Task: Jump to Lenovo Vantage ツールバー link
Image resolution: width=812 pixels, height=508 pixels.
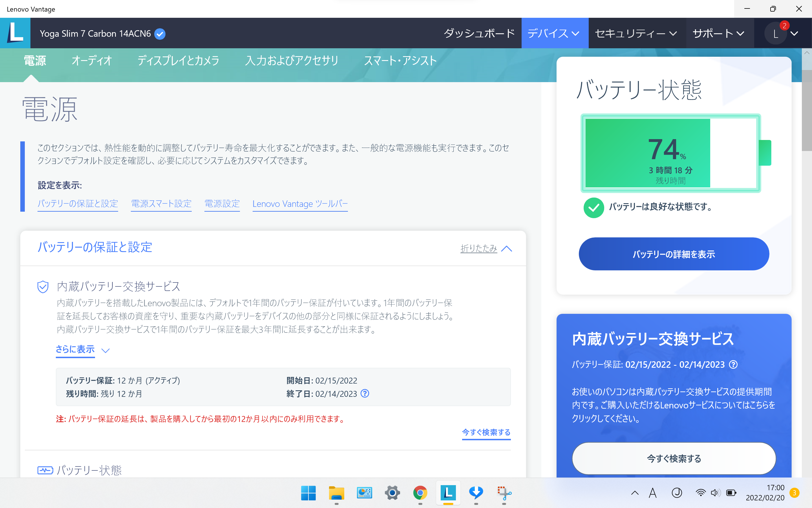Action: pos(300,204)
